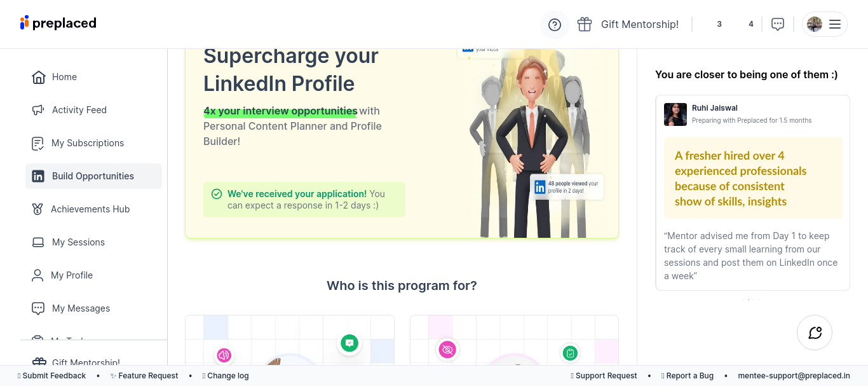Click the Feature Request link
The width and height of the screenshot is (868, 386).
click(x=147, y=376)
